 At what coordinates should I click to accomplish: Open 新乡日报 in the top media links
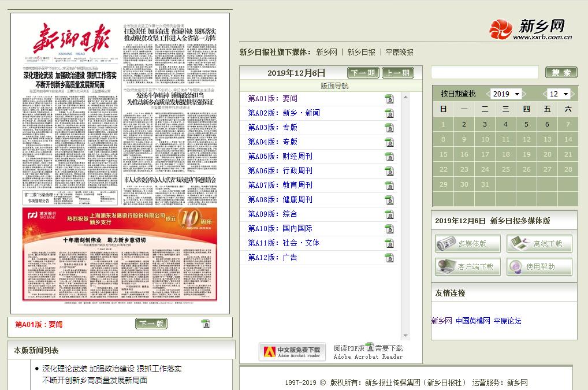click(x=361, y=52)
